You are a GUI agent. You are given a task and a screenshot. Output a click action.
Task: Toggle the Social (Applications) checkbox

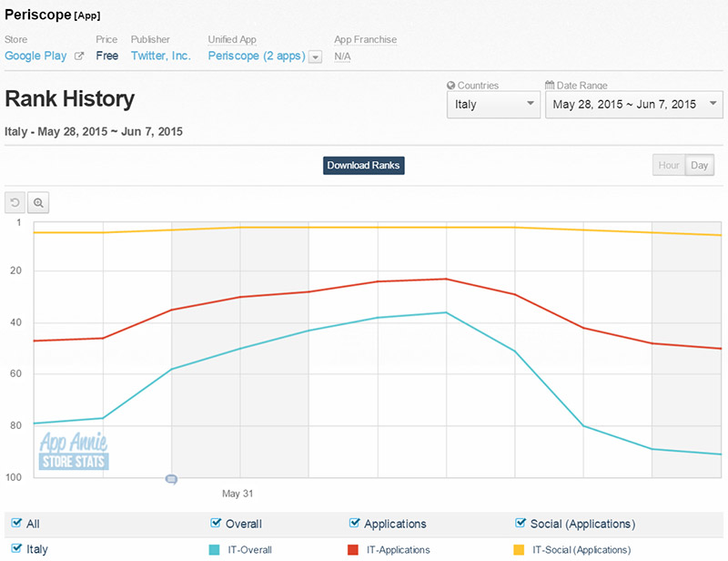[x=521, y=523]
